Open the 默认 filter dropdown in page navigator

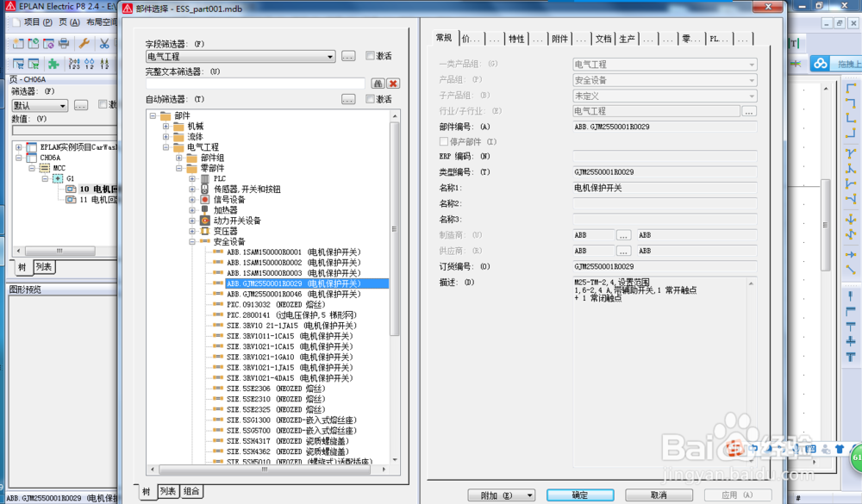click(63, 105)
